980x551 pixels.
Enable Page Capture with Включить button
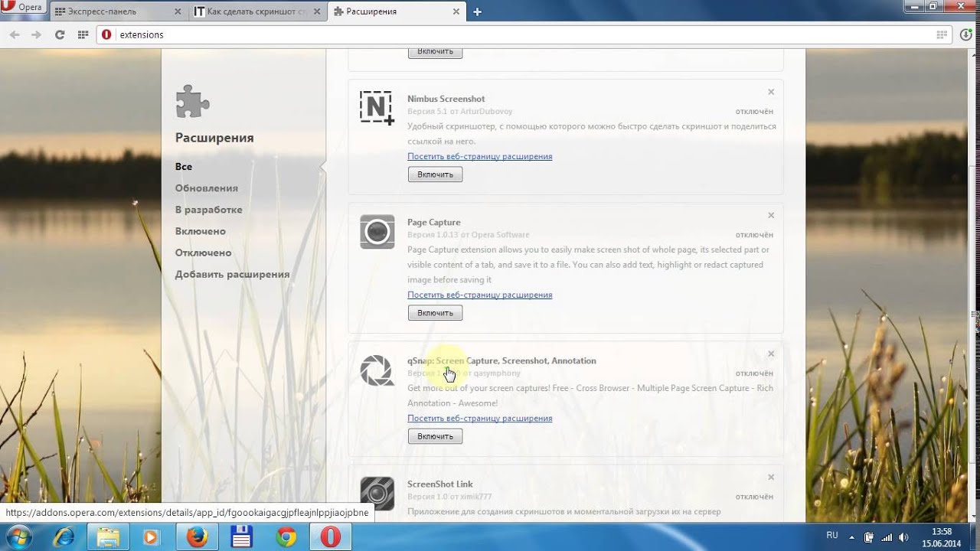coord(435,313)
